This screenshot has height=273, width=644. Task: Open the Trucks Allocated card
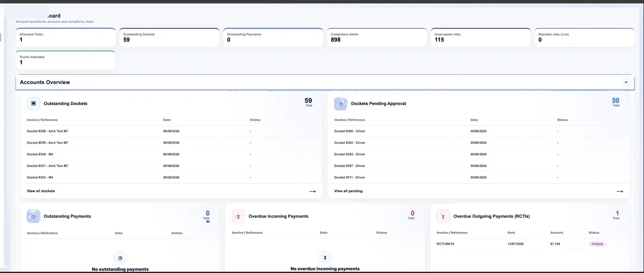tap(66, 60)
